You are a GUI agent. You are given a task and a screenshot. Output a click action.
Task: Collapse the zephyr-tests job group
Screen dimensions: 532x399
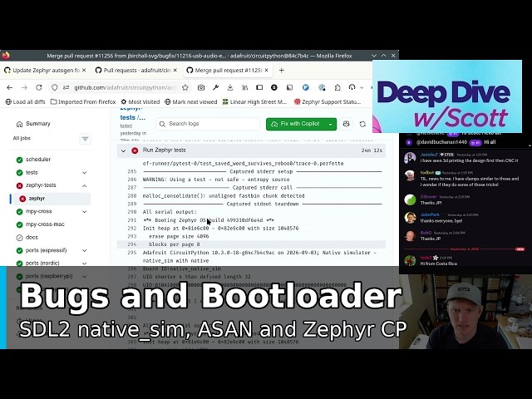(84, 185)
